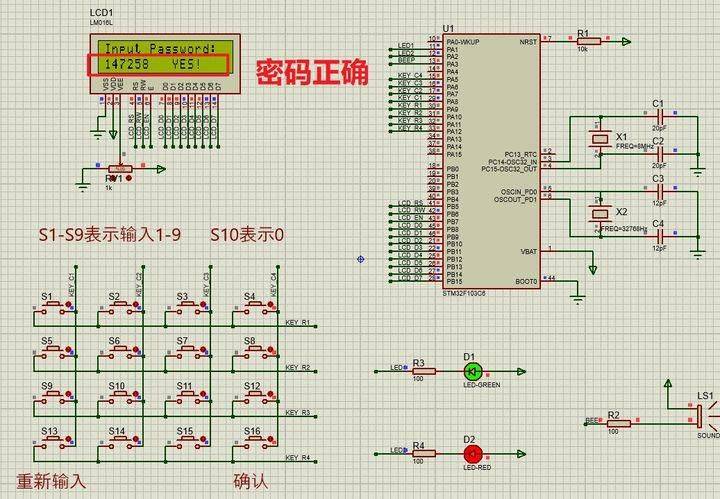Click the "LM016L" label under LCD1
This screenshot has height=499, width=720.
pos(101,22)
